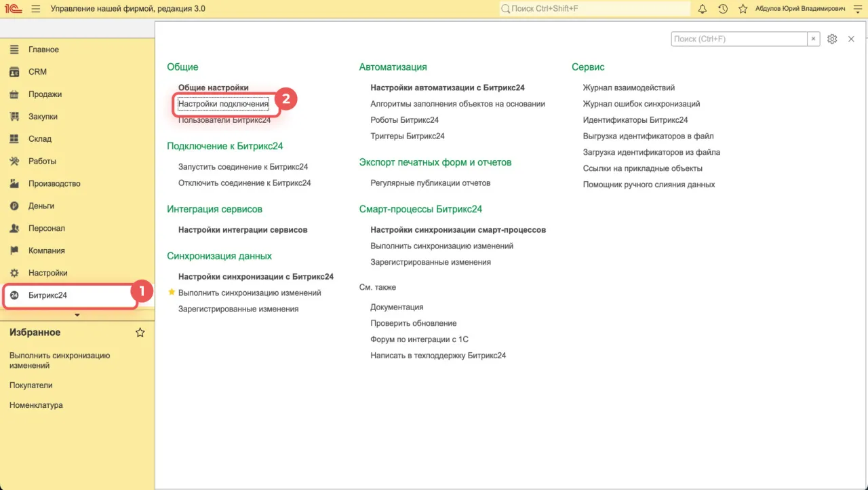Click the panel search field Поиск (Ctrl+F)
This screenshot has height=490, width=868.
[x=739, y=39]
